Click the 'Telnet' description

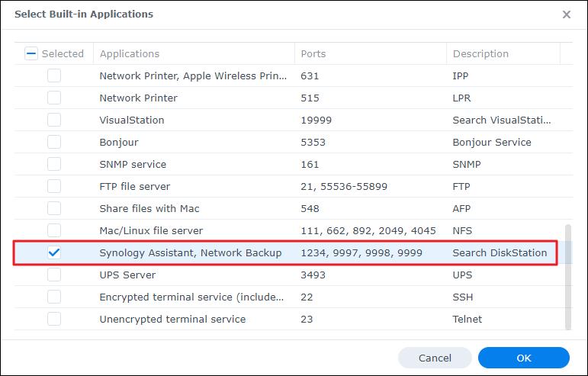pos(468,320)
